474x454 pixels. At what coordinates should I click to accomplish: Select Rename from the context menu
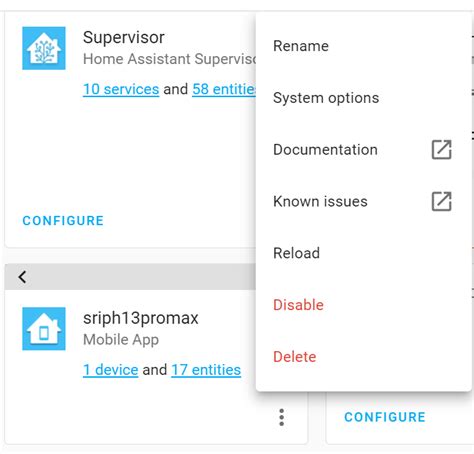(x=364, y=46)
